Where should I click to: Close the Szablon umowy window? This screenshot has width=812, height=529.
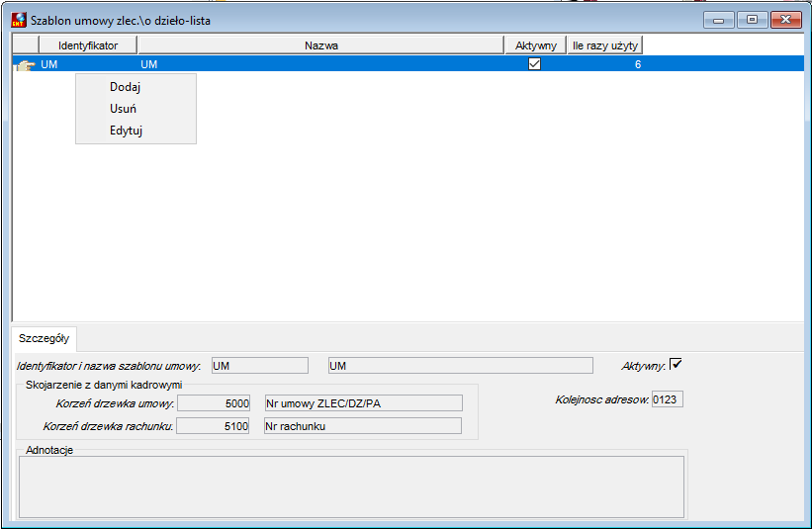[x=786, y=20]
